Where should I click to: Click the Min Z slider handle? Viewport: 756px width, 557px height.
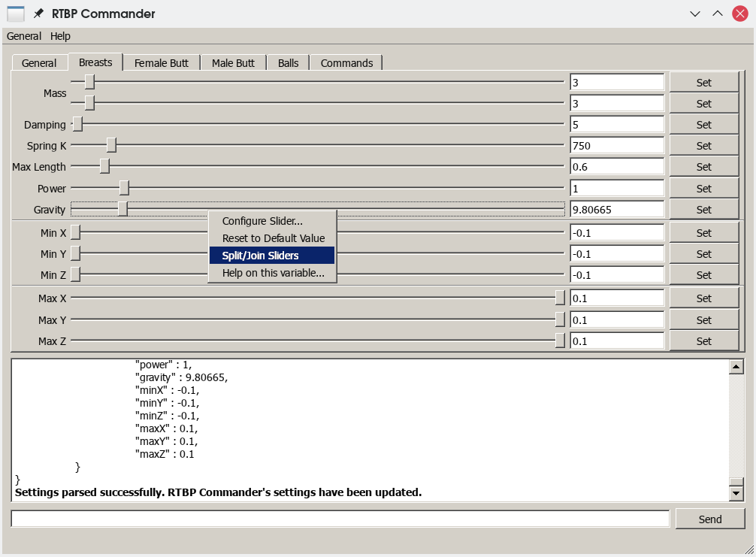point(76,274)
